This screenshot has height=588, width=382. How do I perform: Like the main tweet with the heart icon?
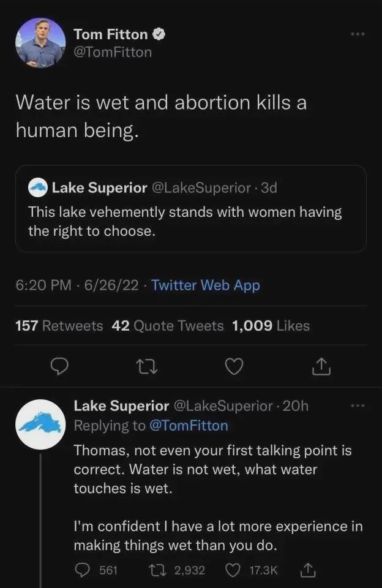coord(234,366)
